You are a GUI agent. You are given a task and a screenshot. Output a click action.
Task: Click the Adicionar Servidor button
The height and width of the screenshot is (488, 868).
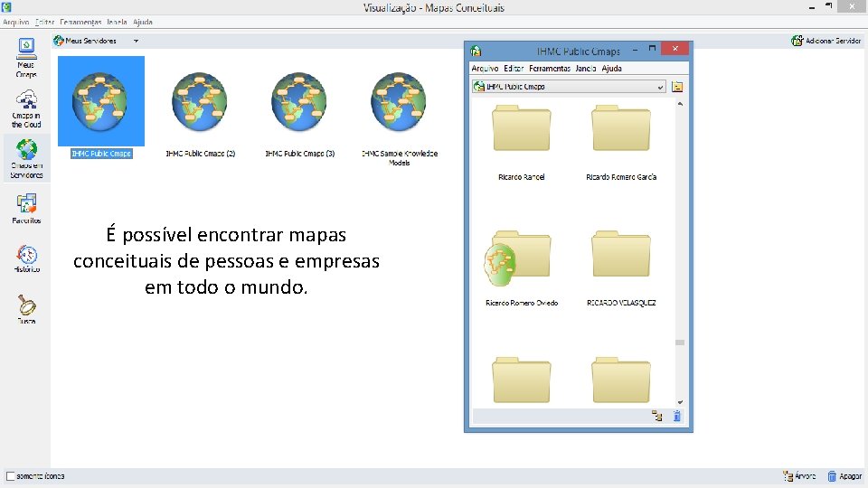826,41
